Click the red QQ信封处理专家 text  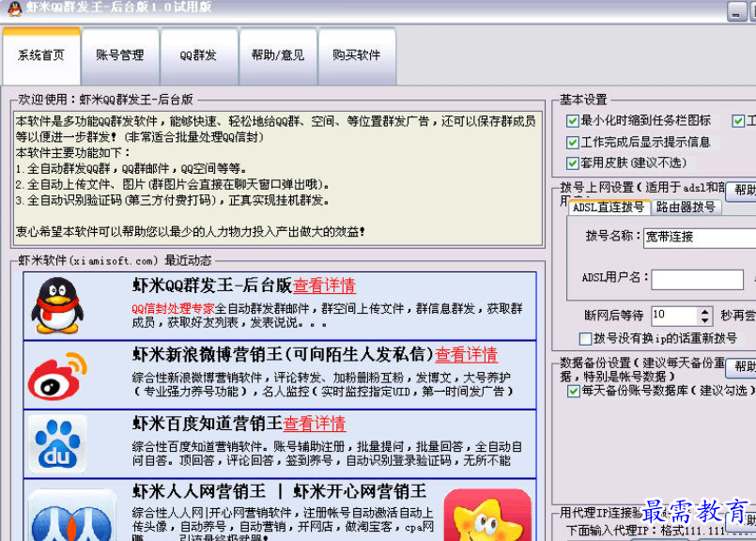(173, 309)
